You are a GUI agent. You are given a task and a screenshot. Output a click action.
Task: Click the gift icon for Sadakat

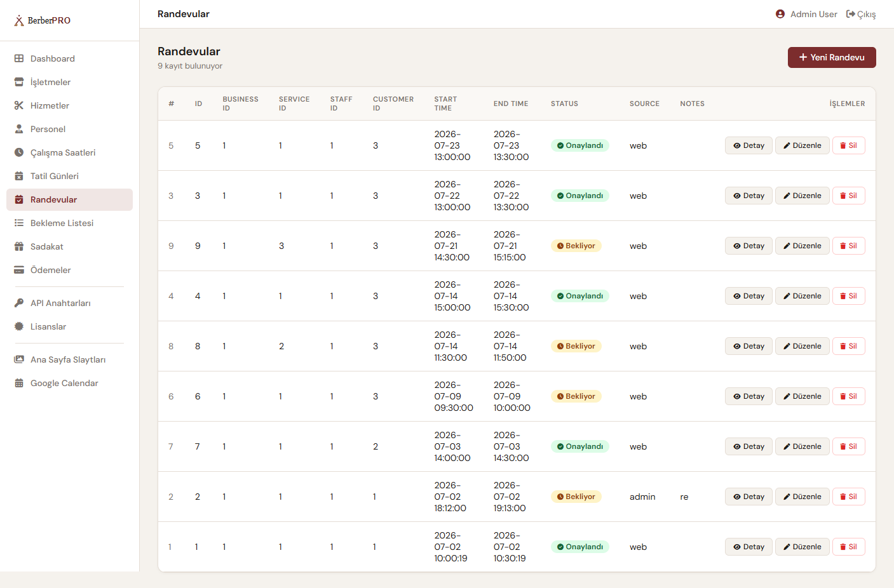(19, 246)
